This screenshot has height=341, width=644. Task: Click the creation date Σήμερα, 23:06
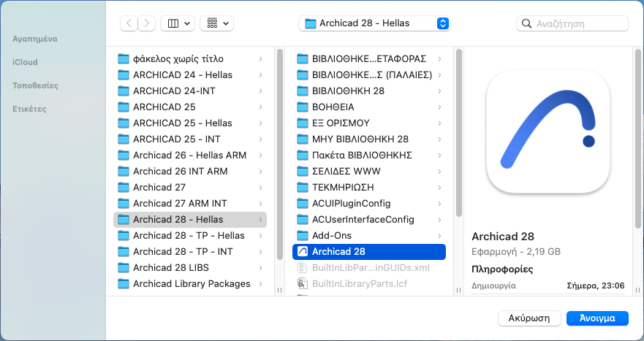tap(596, 286)
